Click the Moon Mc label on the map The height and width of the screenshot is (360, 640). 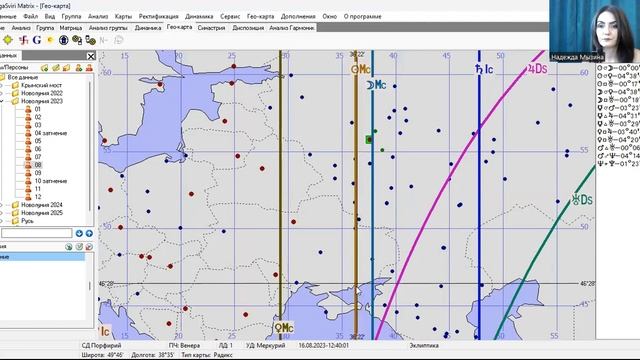376,85
